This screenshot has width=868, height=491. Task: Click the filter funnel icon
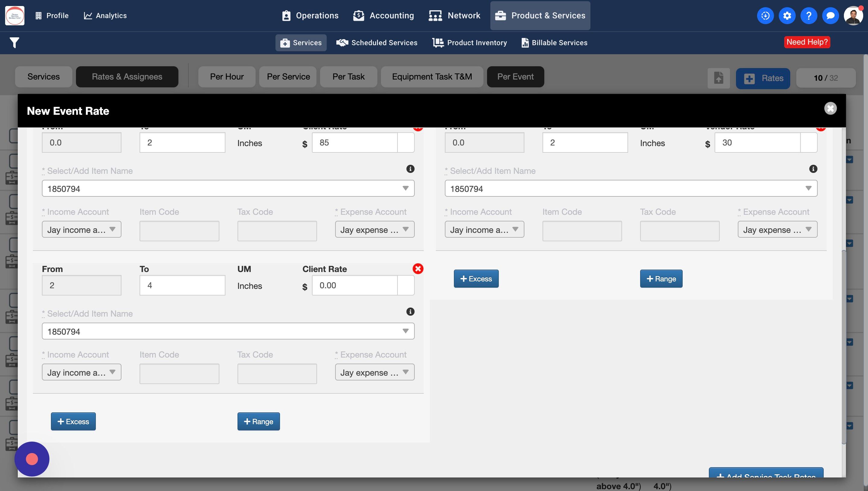14,42
